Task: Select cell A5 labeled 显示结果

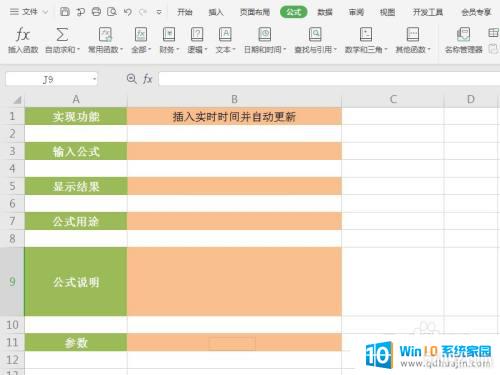Action: click(76, 186)
